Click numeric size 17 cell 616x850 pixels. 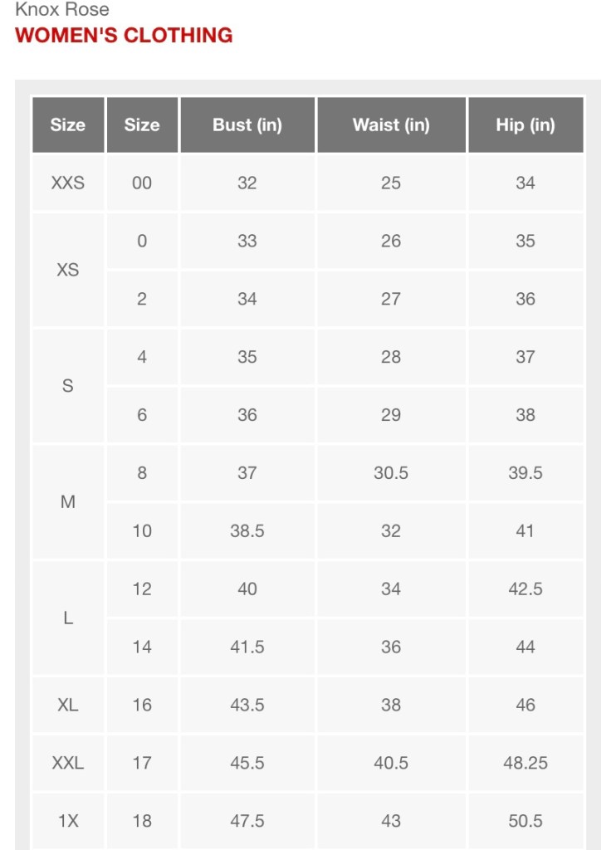(x=142, y=763)
